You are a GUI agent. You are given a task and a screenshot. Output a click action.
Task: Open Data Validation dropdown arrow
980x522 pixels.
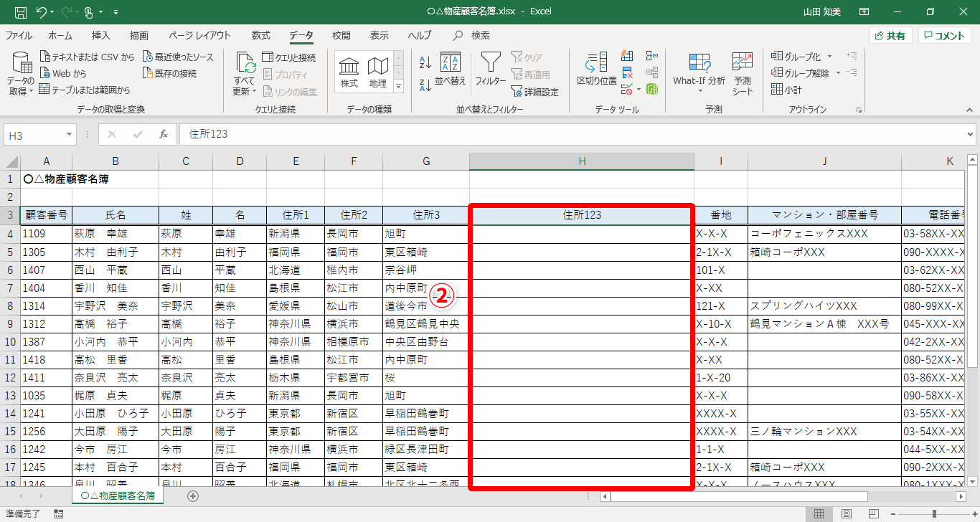tap(637, 90)
